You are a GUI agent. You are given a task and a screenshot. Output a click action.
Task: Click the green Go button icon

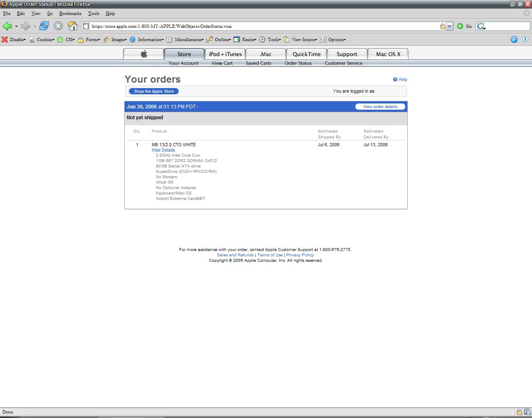pos(460,26)
